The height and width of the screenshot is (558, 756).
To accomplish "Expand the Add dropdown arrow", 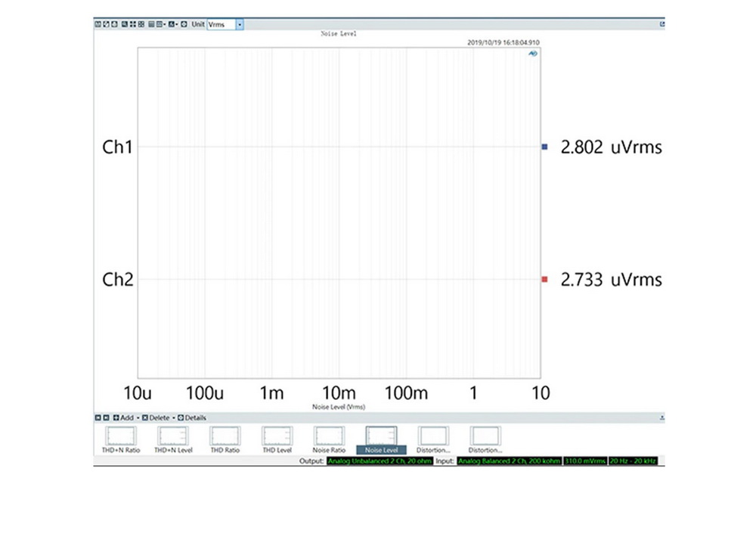I will click(x=137, y=418).
